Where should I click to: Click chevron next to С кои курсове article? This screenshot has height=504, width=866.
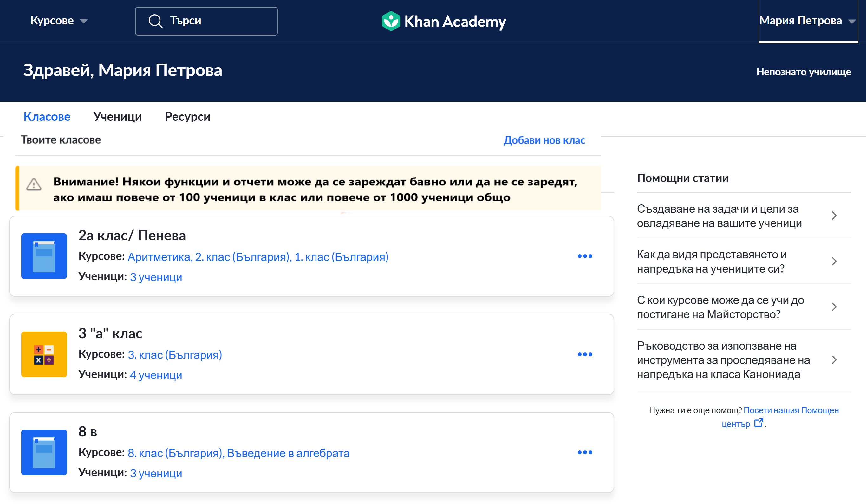(834, 307)
